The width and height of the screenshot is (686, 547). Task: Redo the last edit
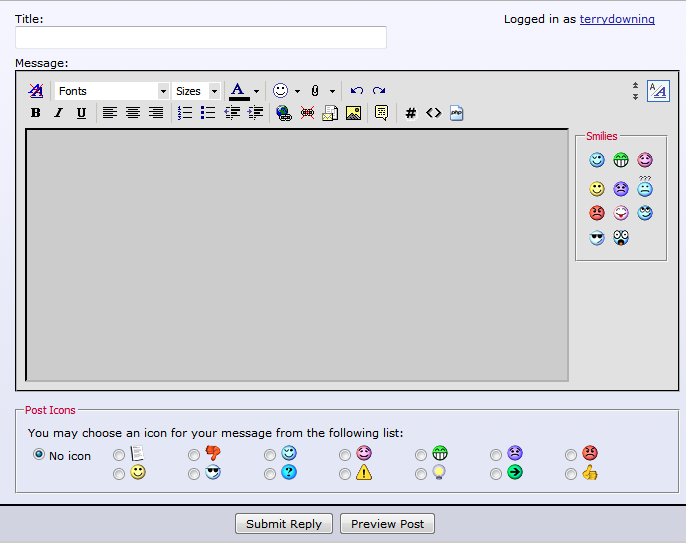[x=379, y=91]
